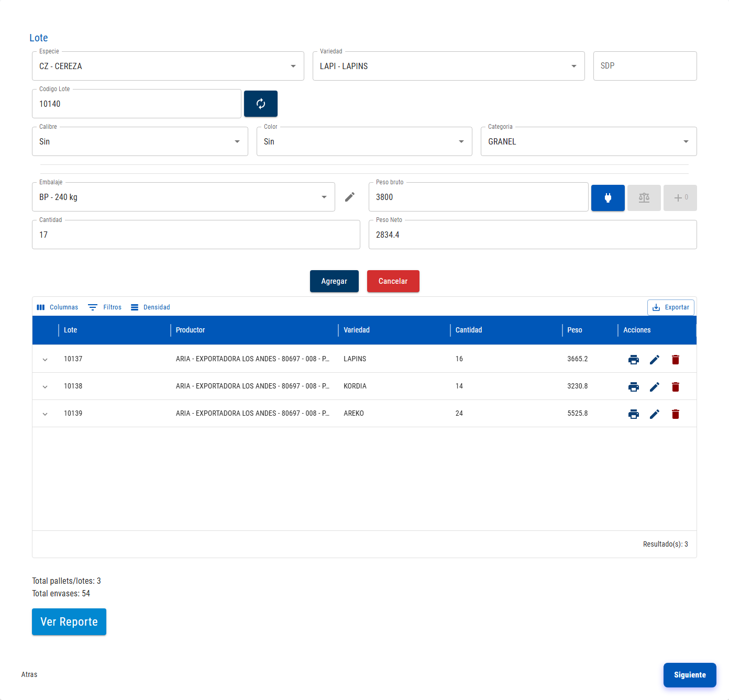Open the Categoria dropdown showing GRANEL
Viewport: 729px width, 700px height.
[x=589, y=141]
